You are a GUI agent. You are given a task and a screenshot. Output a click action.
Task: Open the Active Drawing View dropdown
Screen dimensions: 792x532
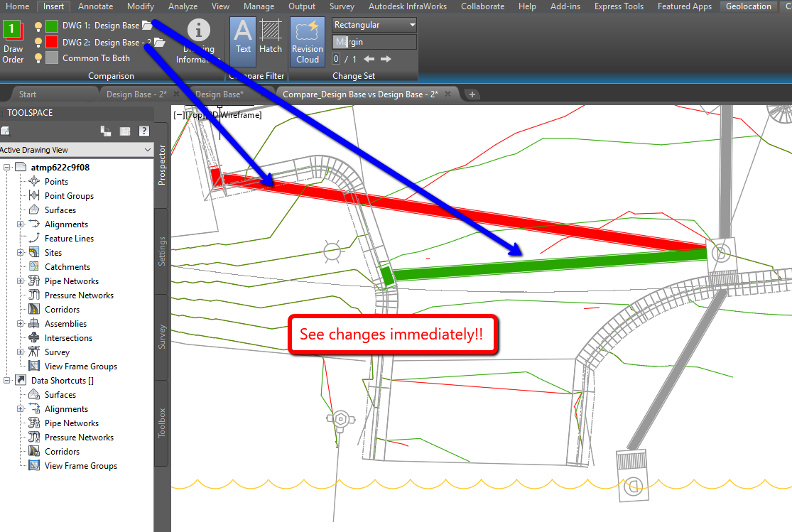click(77, 150)
